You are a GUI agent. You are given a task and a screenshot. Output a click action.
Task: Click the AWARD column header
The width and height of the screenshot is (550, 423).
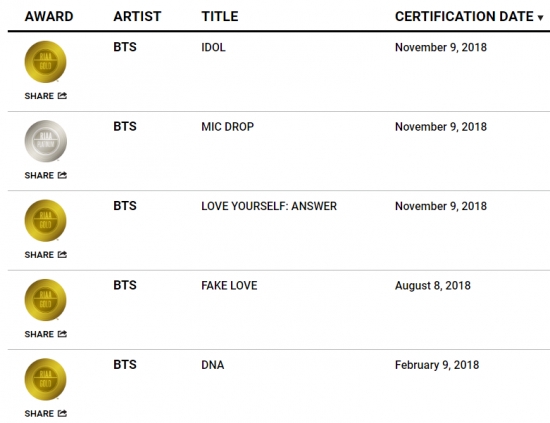[x=49, y=16]
